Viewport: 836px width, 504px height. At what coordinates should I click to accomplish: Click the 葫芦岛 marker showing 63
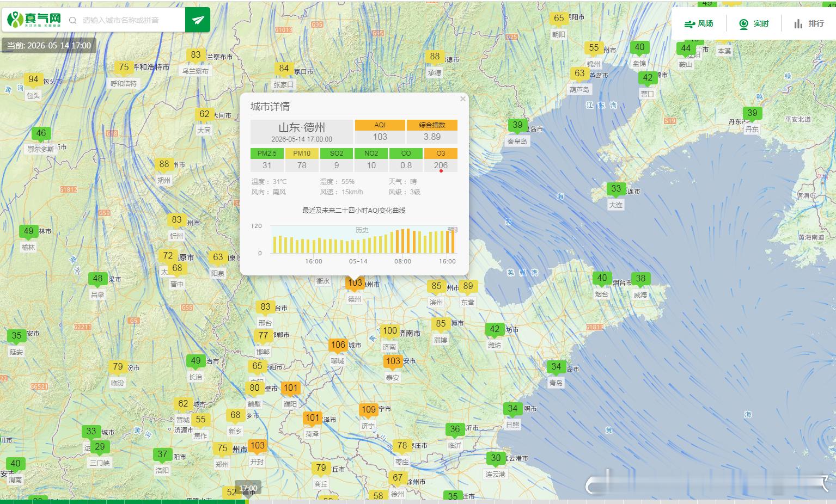(579, 73)
